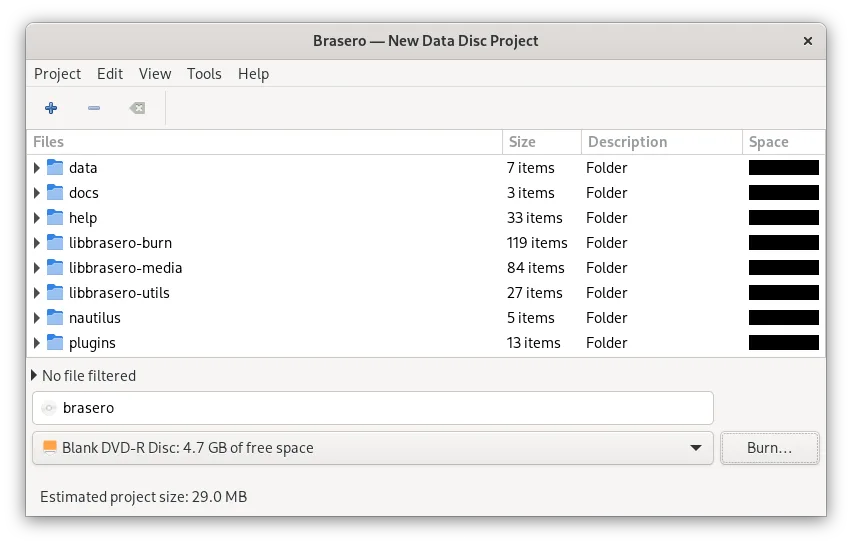Click the 33 items size cell
852x545 pixels.
pyautogui.click(x=535, y=218)
